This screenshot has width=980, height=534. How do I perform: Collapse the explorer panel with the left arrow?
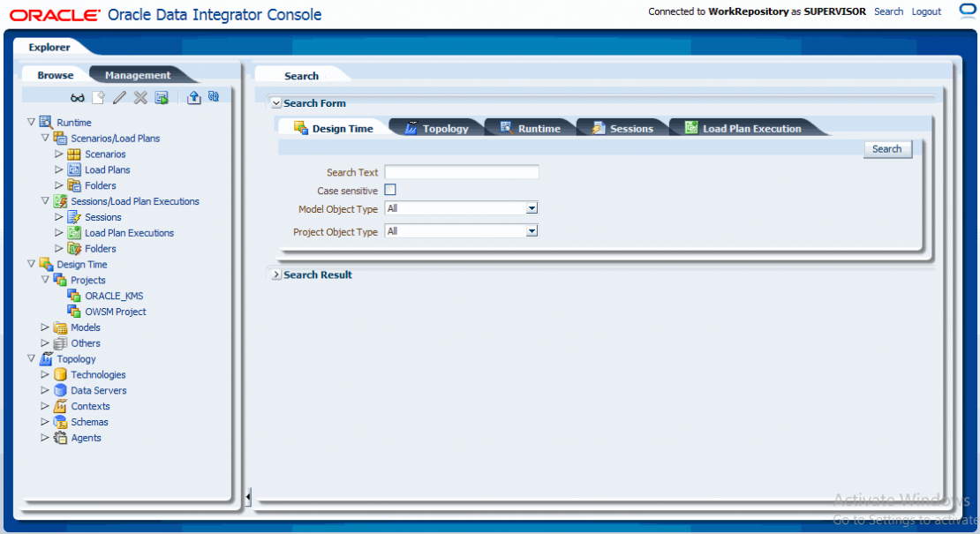(x=246, y=496)
